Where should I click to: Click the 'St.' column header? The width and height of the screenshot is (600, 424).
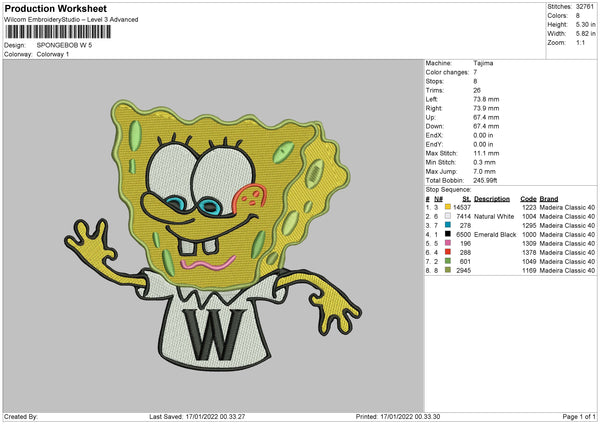click(x=466, y=199)
